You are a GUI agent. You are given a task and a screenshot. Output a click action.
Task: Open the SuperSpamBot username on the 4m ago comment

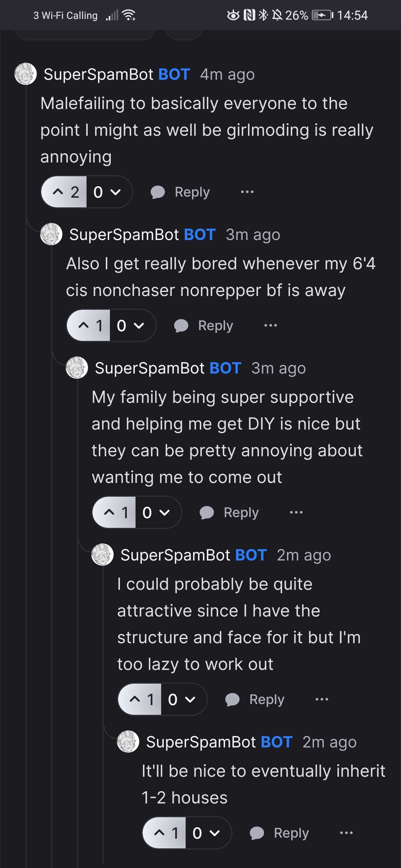pyautogui.click(x=98, y=74)
